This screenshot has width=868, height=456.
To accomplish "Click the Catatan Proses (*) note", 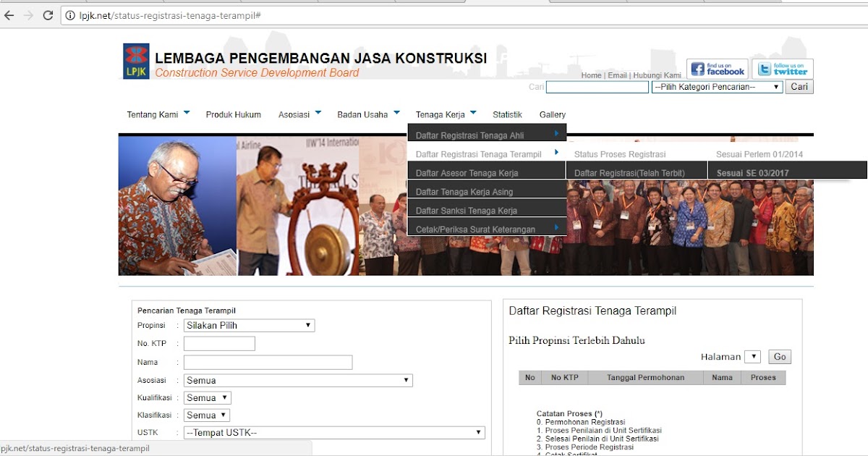I will (x=569, y=413).
